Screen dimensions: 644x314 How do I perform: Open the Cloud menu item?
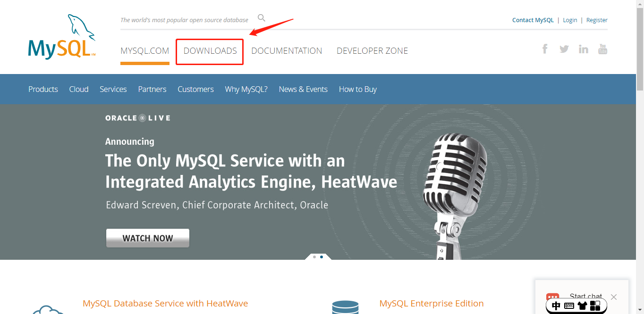tap(79, 89)
